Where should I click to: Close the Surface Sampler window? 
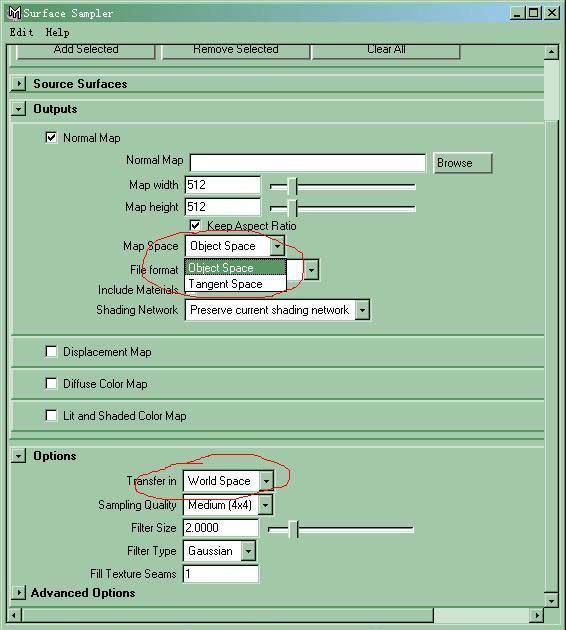click(552, 13)
